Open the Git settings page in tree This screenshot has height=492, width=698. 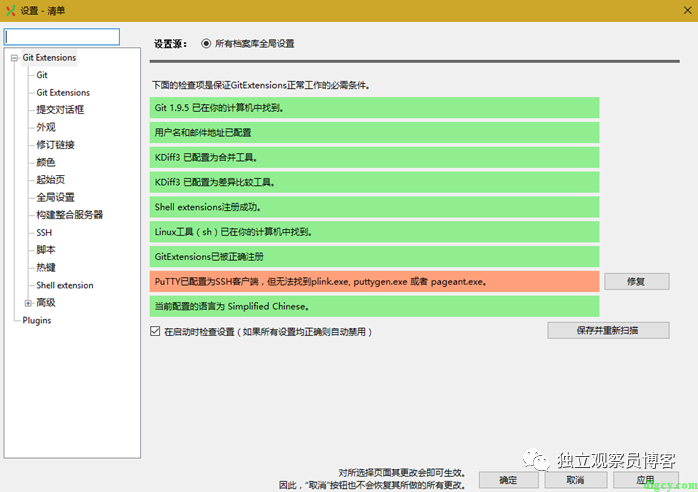point(42,75)
